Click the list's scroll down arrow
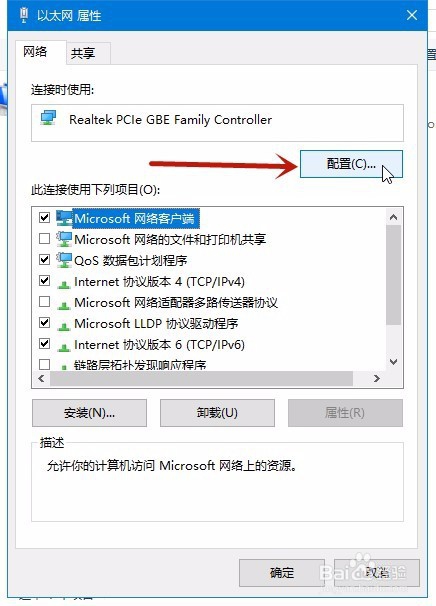Screen dimensions: 436x606 (393, 362)
